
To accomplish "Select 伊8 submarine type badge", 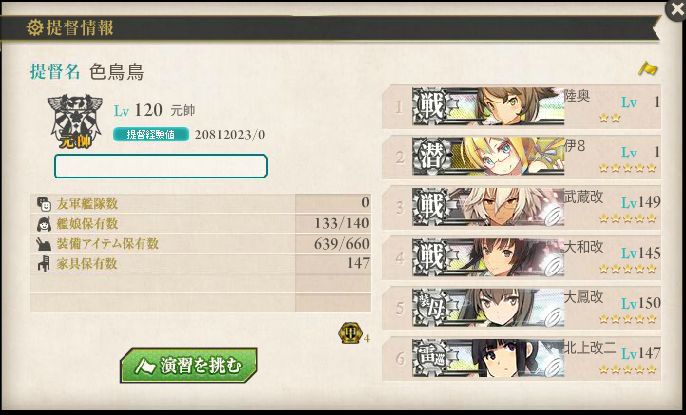I will point(430,156).
